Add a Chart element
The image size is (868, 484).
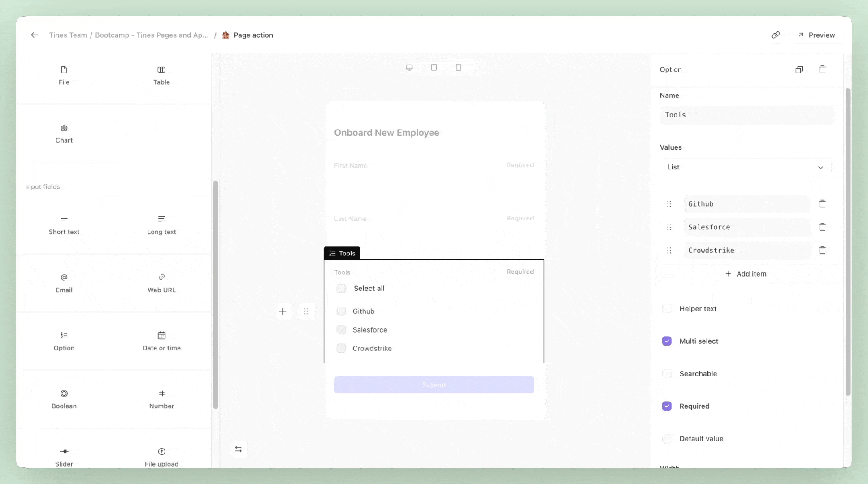point(64,134)
